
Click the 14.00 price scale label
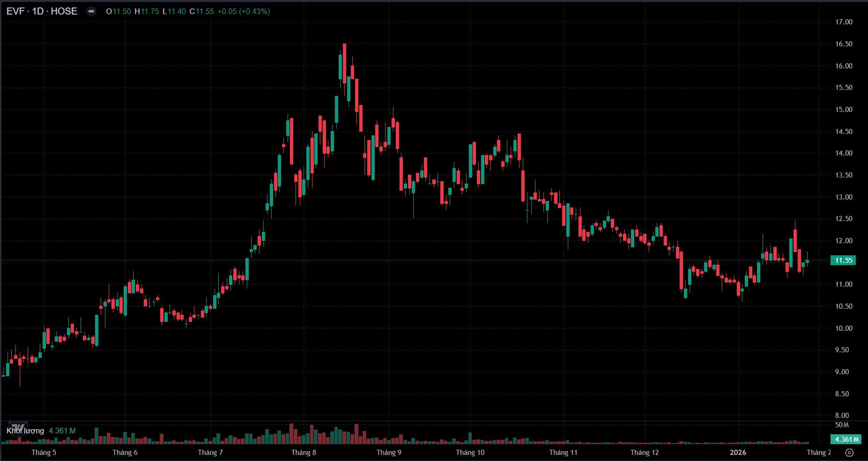coord(844,153)
